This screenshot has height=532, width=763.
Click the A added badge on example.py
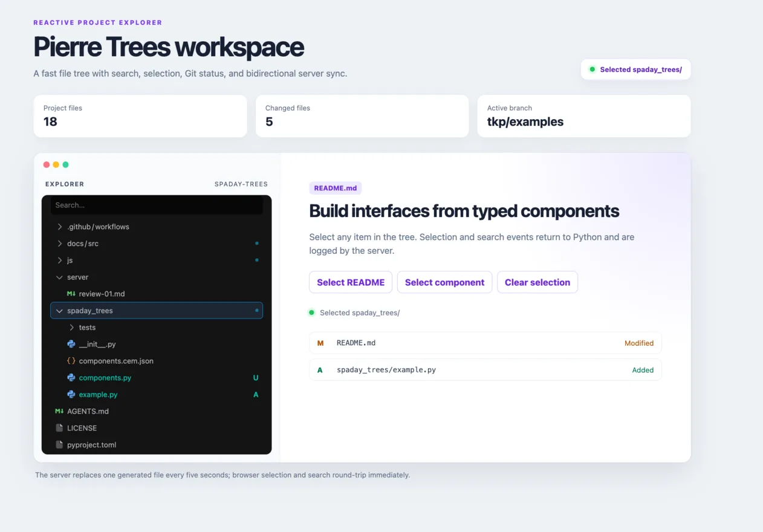[x=256, y=394]
